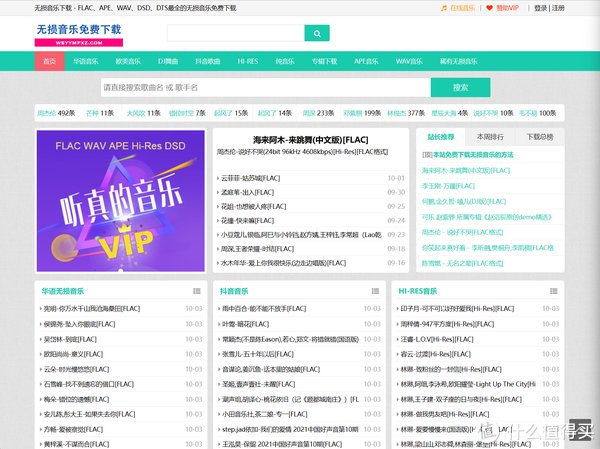Focus the small header search box
Viewport: 600px width, 449px height.
[x=236, y=33]
